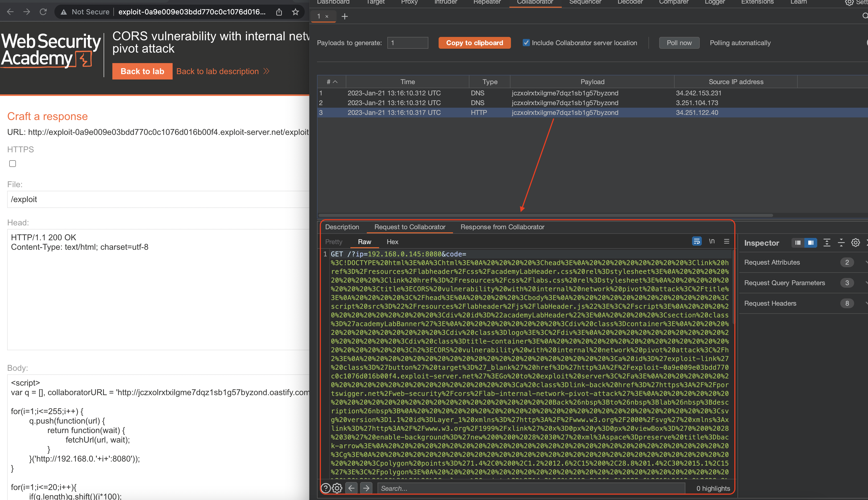The image size is (868, 500).
Task: Open the editor hamburger menu icon
Action: [726, 242]
